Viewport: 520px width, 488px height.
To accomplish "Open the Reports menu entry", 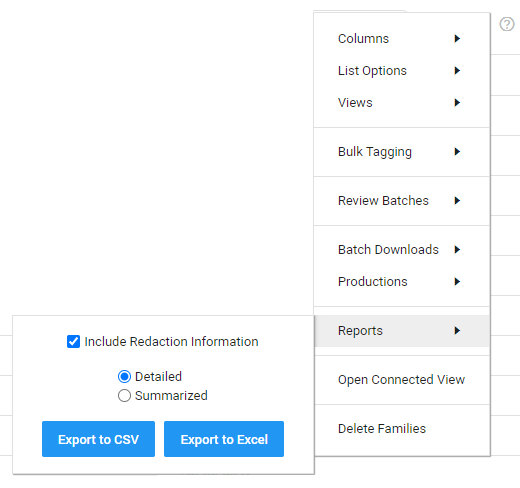I will pyautogui.click(x=402, y=331).
